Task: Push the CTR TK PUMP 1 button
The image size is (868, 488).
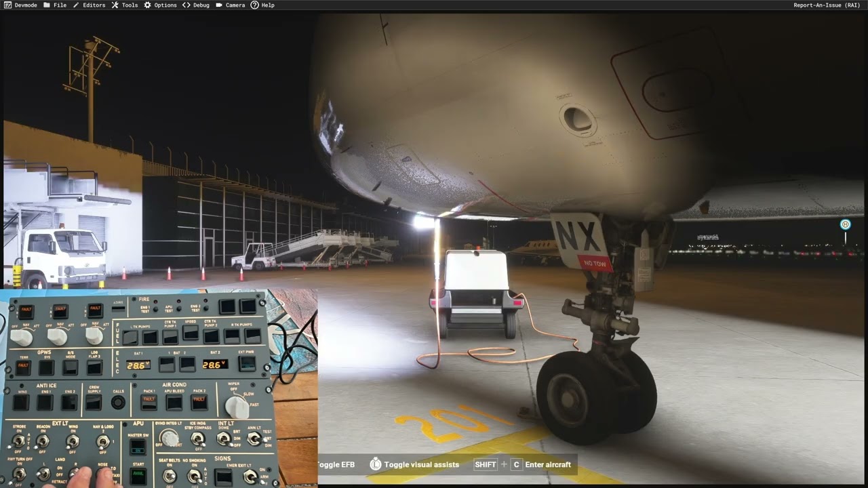Action: coord(170,336)
